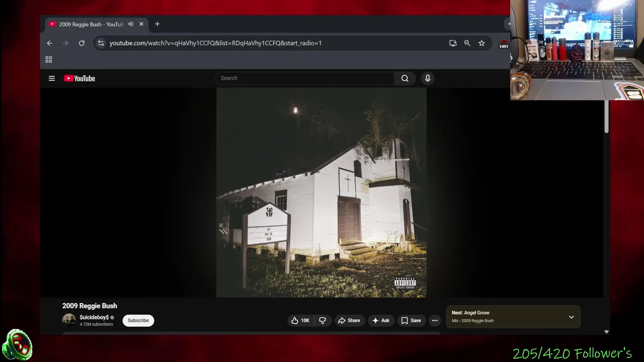Open the browser apps grid icon

click(49, 59)
